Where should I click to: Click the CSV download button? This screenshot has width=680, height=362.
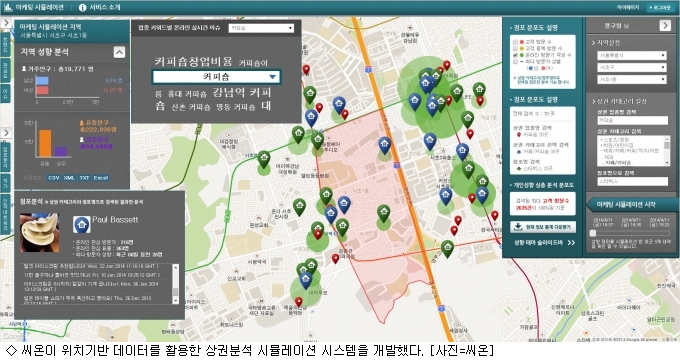click(x=53, y=178)
